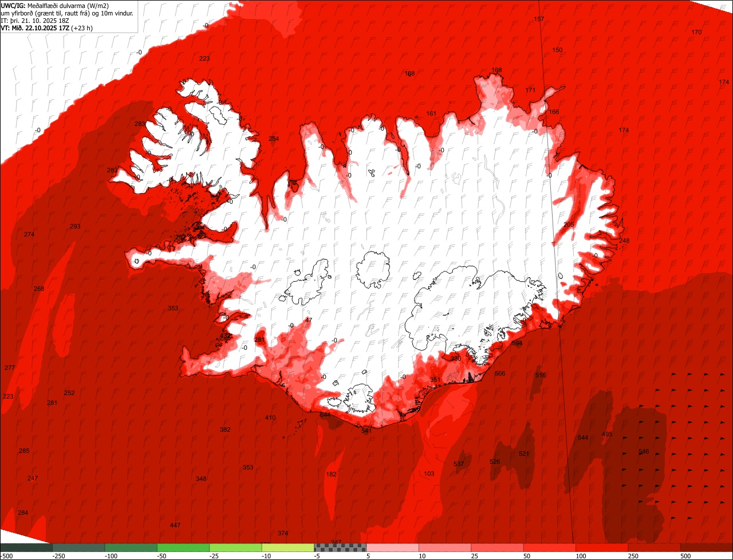The width and height of the screenshot is (733, 560).
Task: Select the darkest green legend swatch after -500
Action: point(26,547)
